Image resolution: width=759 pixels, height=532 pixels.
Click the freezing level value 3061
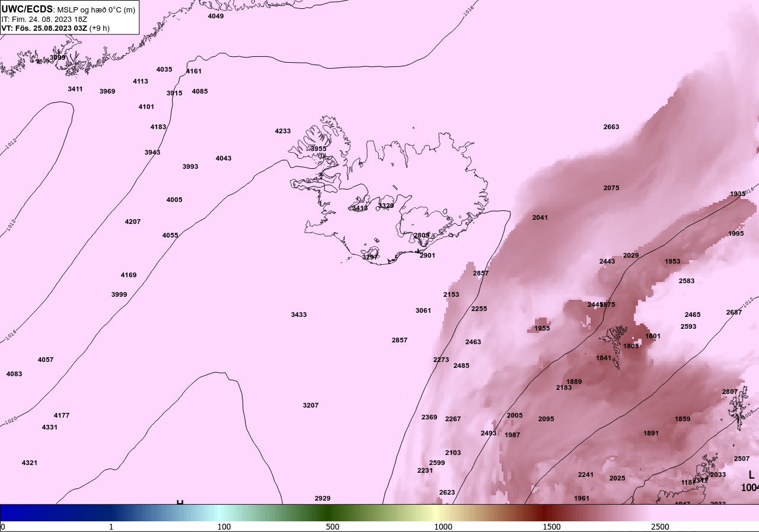coord(423,310)
